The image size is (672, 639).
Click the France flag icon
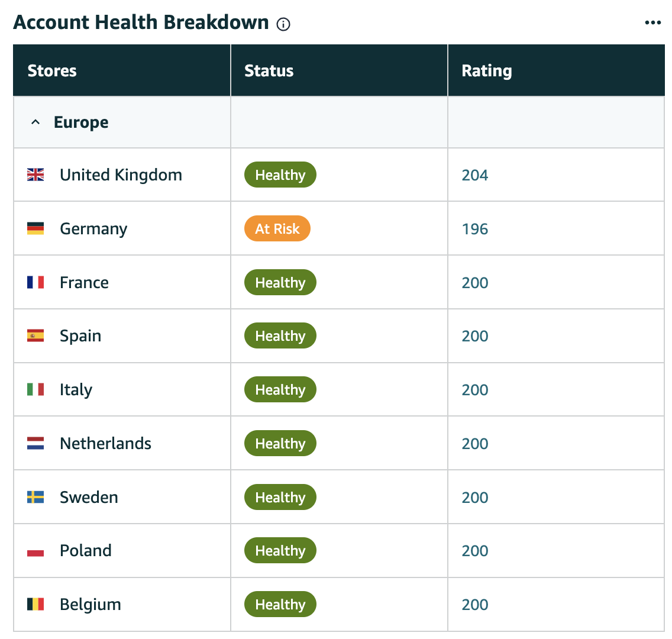(x=35, y=282)
